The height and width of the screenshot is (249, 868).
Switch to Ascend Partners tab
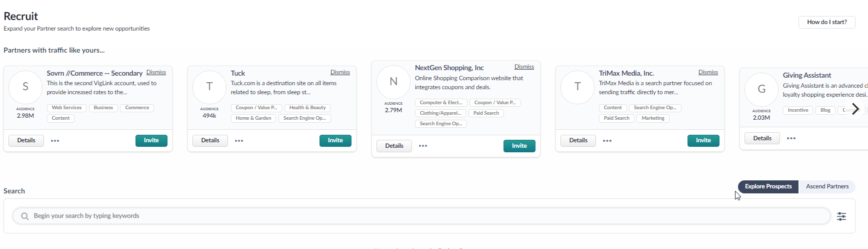[827, 186]
